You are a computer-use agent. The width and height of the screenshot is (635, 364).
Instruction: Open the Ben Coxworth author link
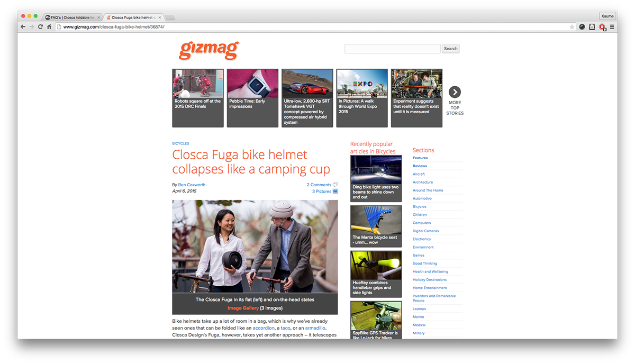tap(192, 185)
